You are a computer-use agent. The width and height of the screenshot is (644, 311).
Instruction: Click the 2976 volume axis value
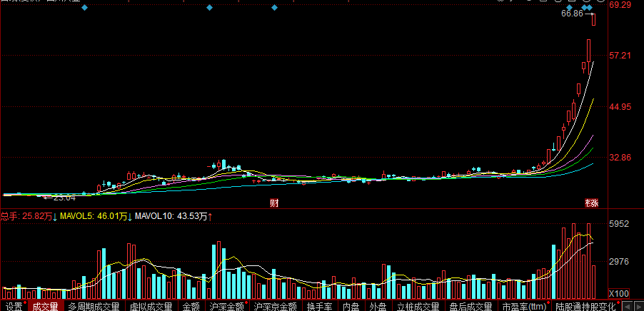[x=619, y=261]
